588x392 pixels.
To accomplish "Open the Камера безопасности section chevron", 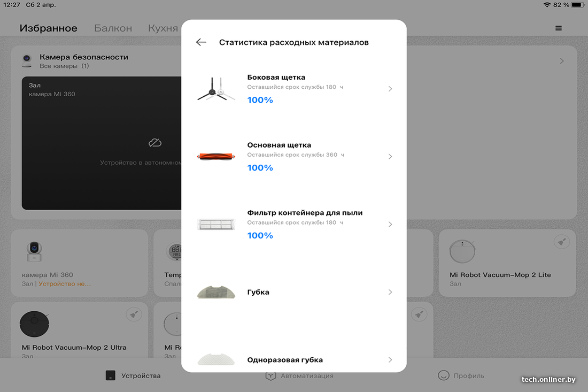I will (561, 61).
